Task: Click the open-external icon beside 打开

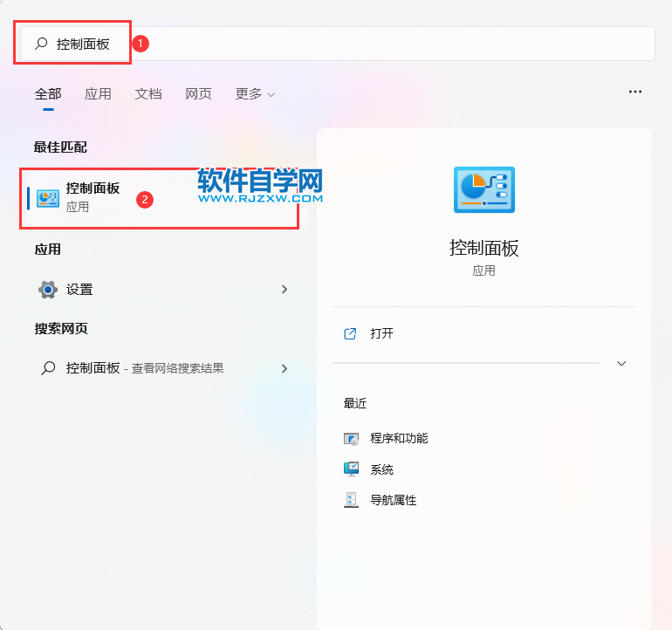Action: tap(351, 333)
